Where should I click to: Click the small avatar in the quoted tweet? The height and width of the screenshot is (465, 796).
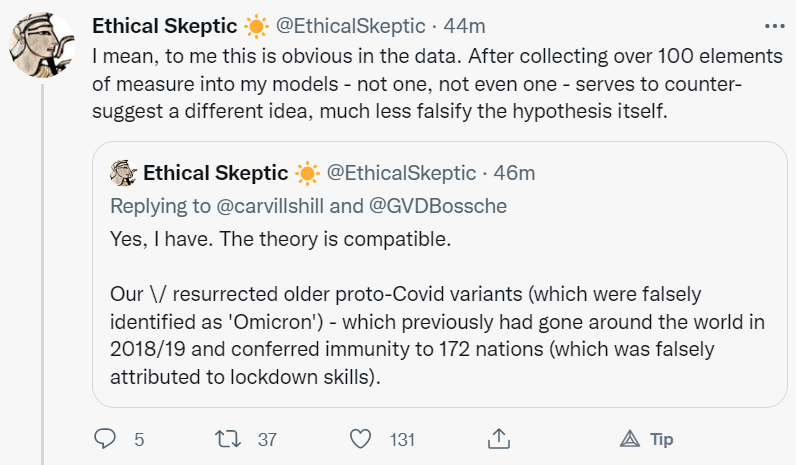[x=123, y=173]
